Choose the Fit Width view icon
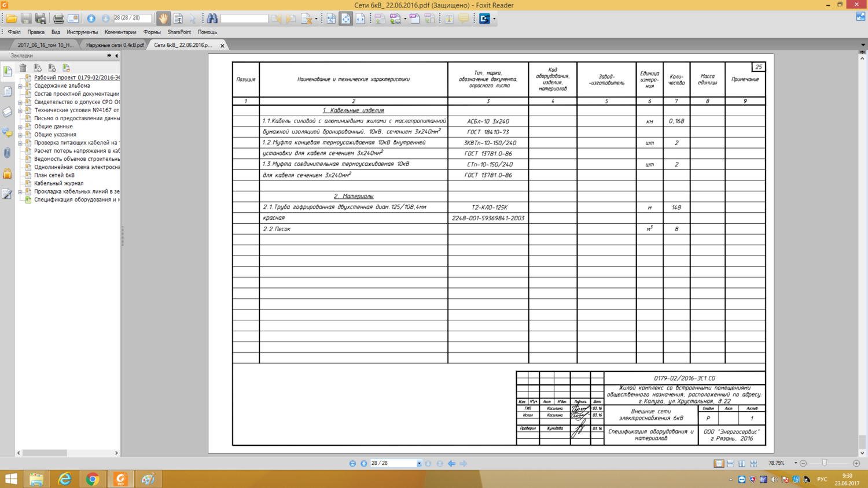 (360, 19)
